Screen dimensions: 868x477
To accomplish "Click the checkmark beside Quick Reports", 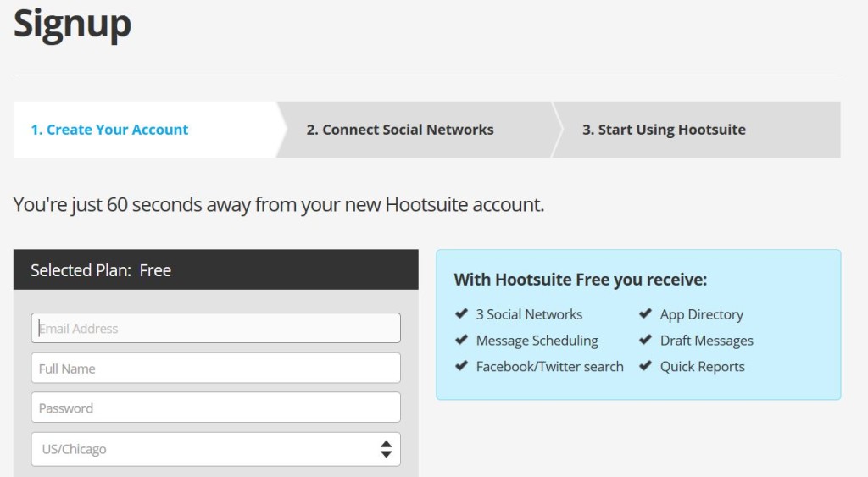I will click(x=645, y=366).
